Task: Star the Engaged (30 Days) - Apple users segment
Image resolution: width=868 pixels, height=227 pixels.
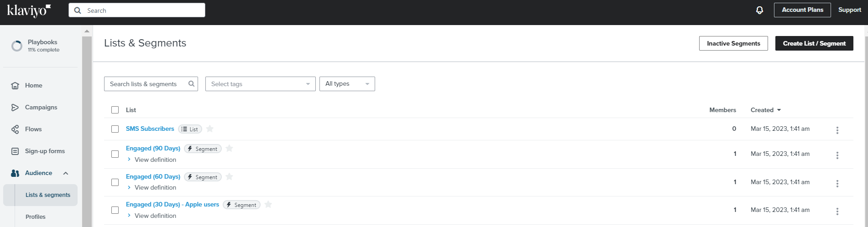Action: tap(268, 204)
